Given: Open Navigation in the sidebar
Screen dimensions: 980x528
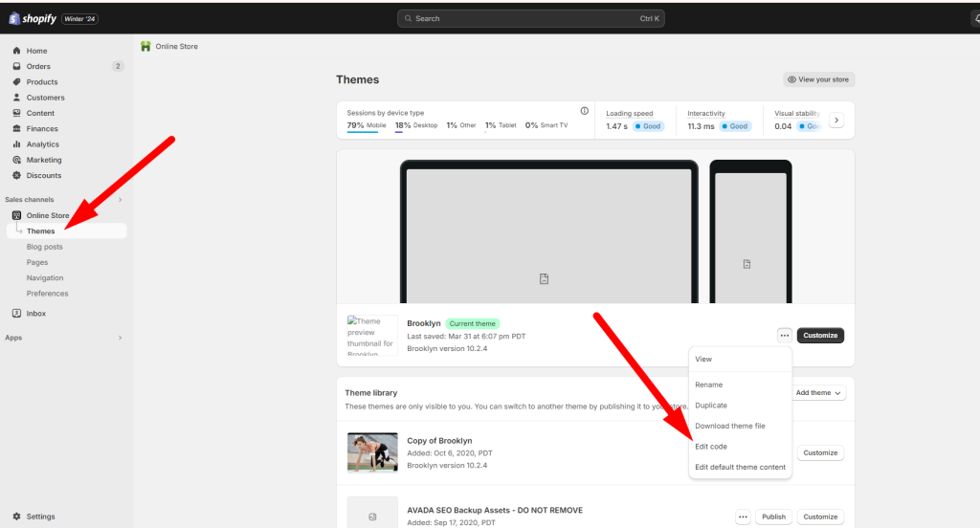Looking at the screenshot, I should pyautogui.click(x=44, y=278).
